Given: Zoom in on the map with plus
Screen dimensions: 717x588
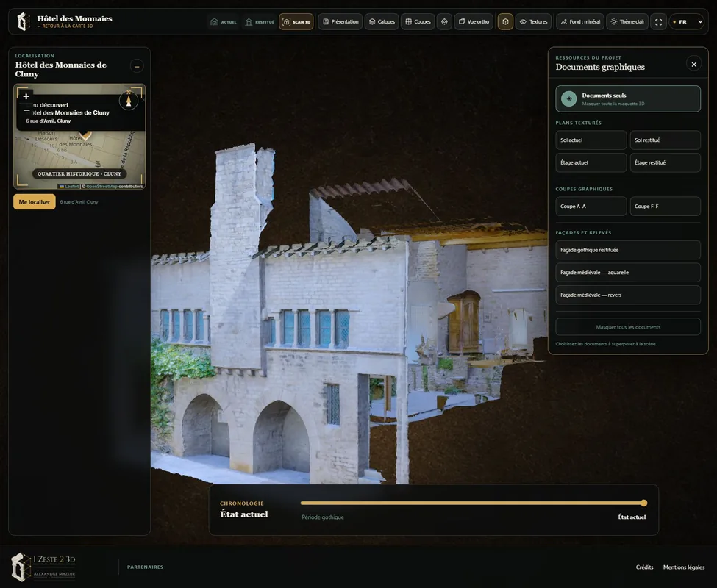Looking at the screenshot, I should click(26, 96).
